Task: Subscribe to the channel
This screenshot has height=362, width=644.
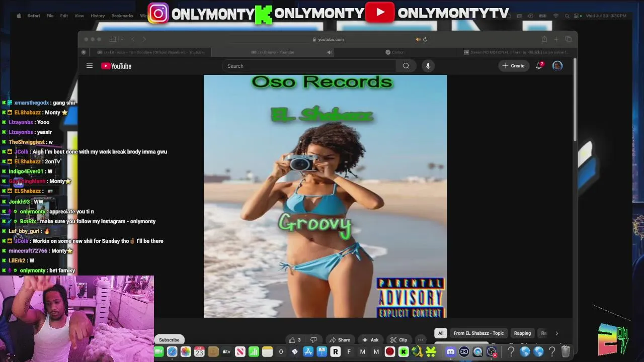Action: point(169,340)
